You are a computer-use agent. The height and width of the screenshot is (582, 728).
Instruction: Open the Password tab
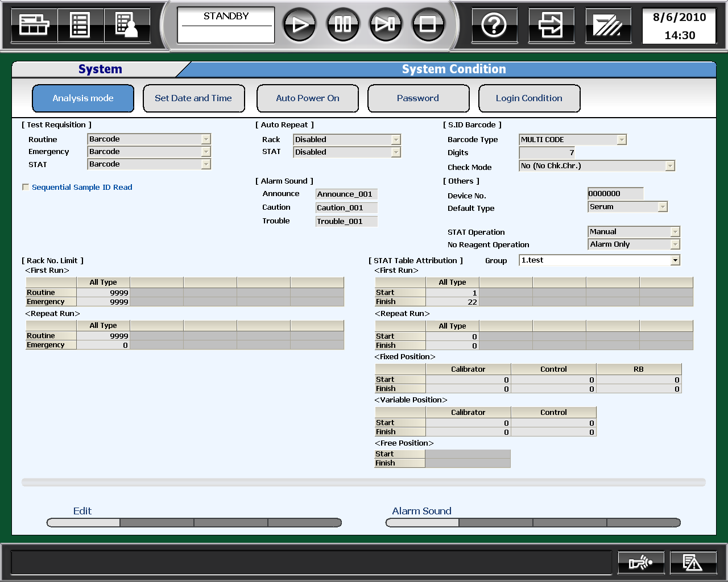(x=418, y=98)
